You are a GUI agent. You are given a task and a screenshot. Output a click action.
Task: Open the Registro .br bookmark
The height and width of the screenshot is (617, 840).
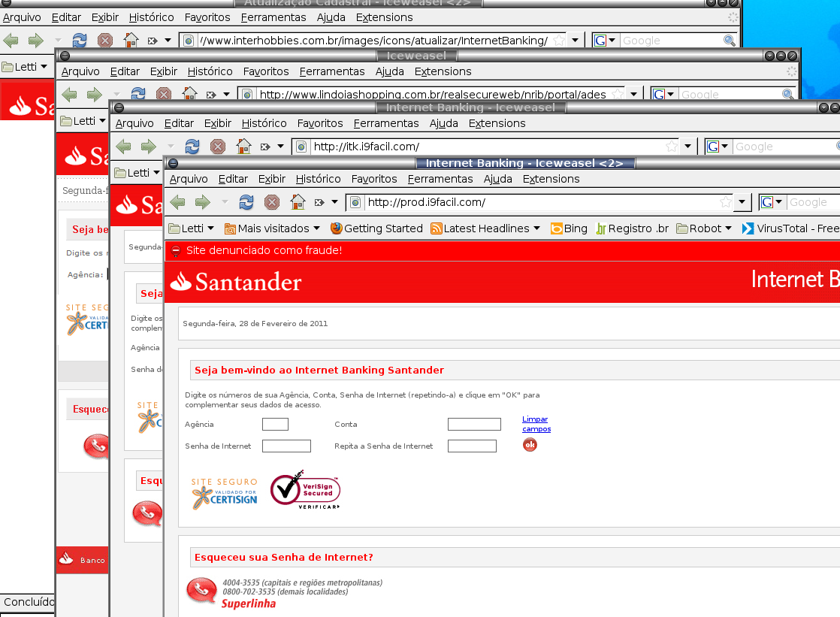click(x=632, y=228)
